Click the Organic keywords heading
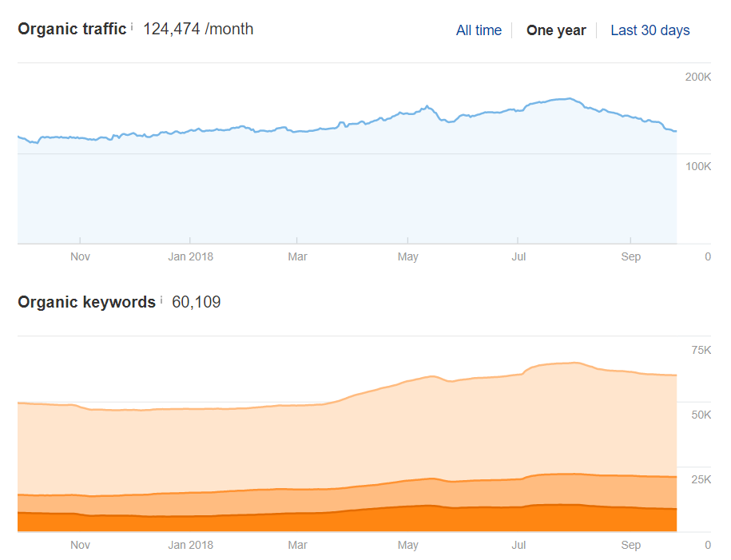This screenshot has width=731, height=560. tap(86, 302)
